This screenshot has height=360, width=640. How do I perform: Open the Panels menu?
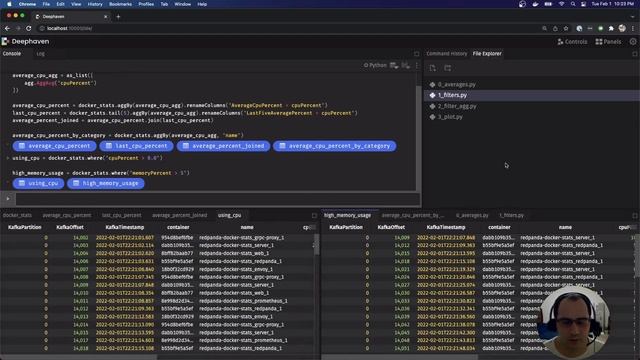(608, 42)
